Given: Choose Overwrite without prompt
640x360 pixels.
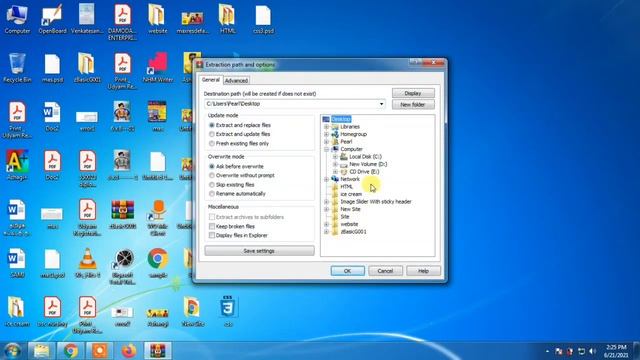Looking at the screenshot, I should 241,176.
